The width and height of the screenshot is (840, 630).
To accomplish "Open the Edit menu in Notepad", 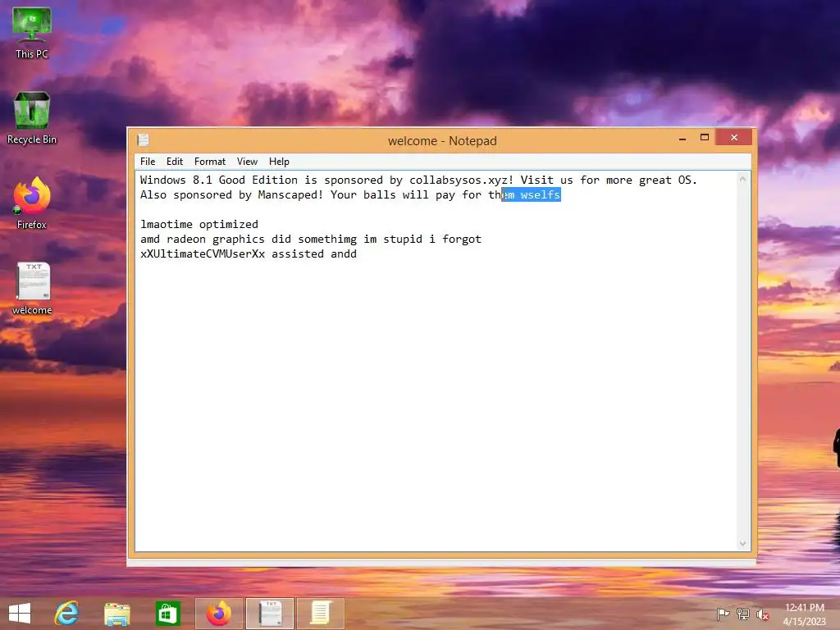I will point(175,162).
